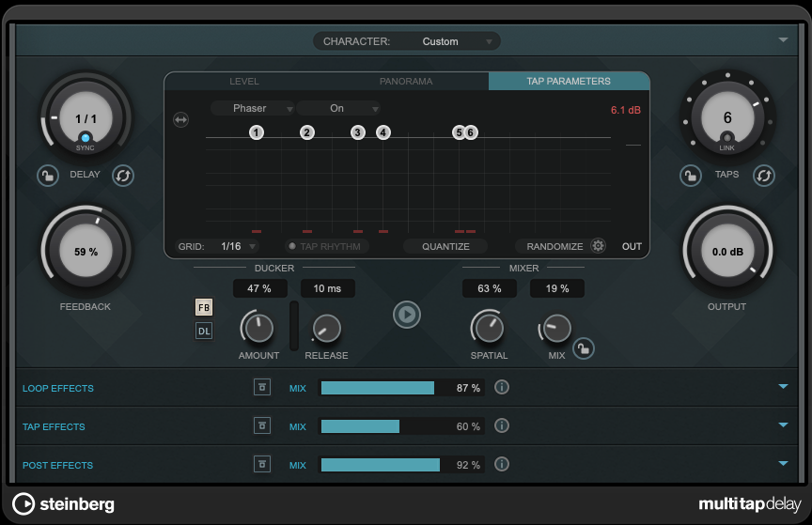This screenshot has width=812, height=525.
Task: Click the POST EFFECTS label
Action: pyautogui.click(x=58, y=466)
